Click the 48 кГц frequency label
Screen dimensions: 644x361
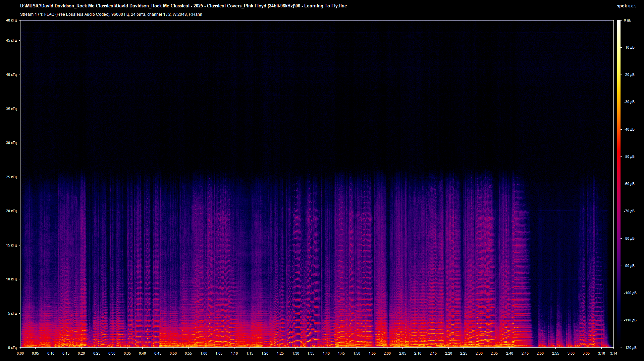tap(11, 20)
